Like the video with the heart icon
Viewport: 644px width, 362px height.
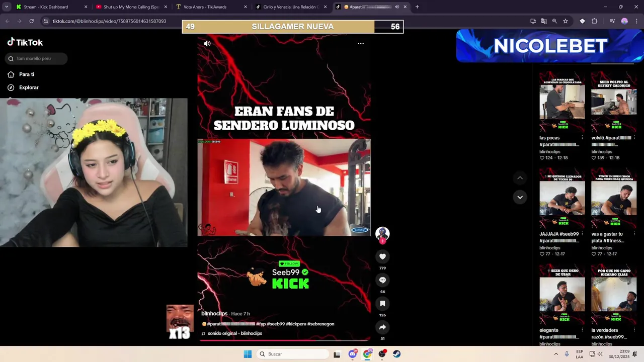(382, 256)
